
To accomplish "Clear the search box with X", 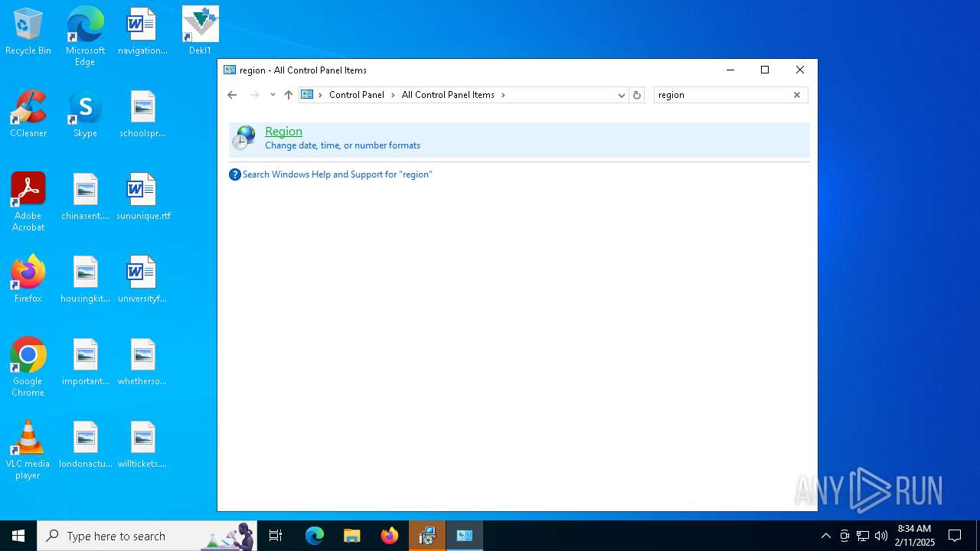I will 797,95.
